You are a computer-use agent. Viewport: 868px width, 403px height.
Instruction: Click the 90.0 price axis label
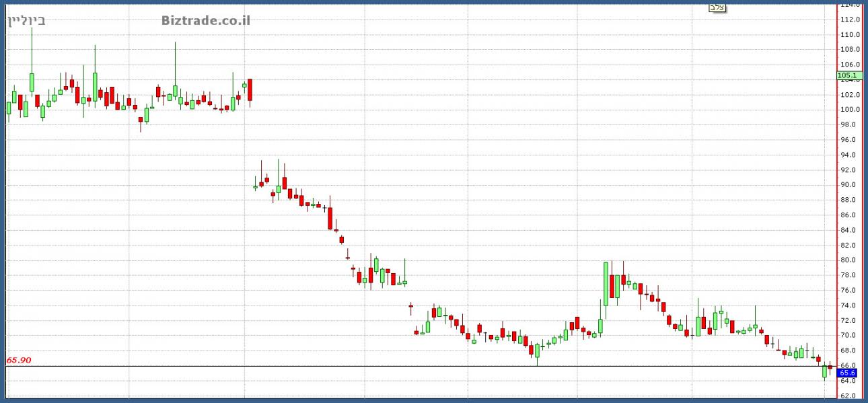[x=848, y=185]
